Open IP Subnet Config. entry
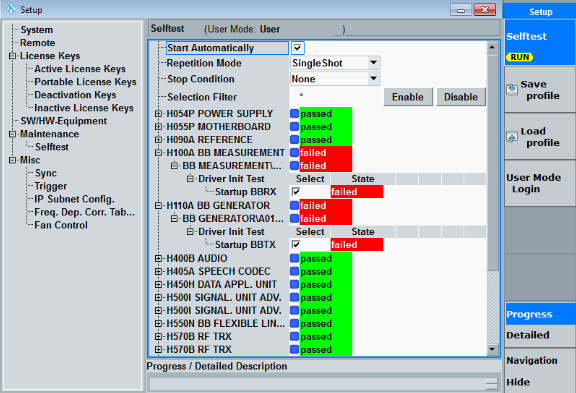Screen dimensions: 576x393 coord(74,199)
